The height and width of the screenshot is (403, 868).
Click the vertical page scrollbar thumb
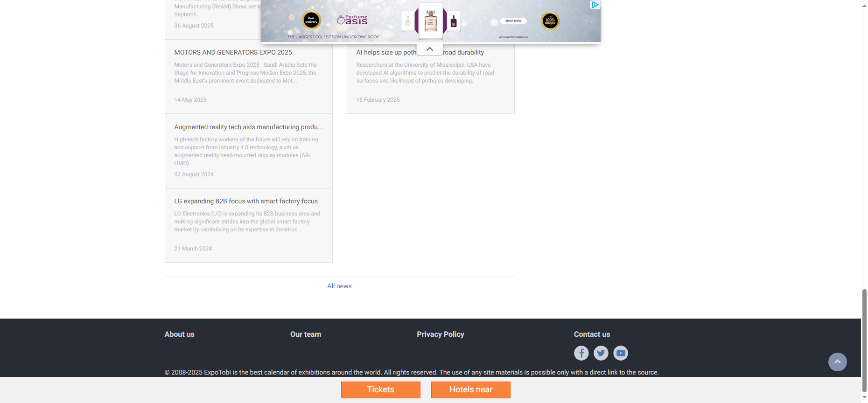[x=864, y=340]
